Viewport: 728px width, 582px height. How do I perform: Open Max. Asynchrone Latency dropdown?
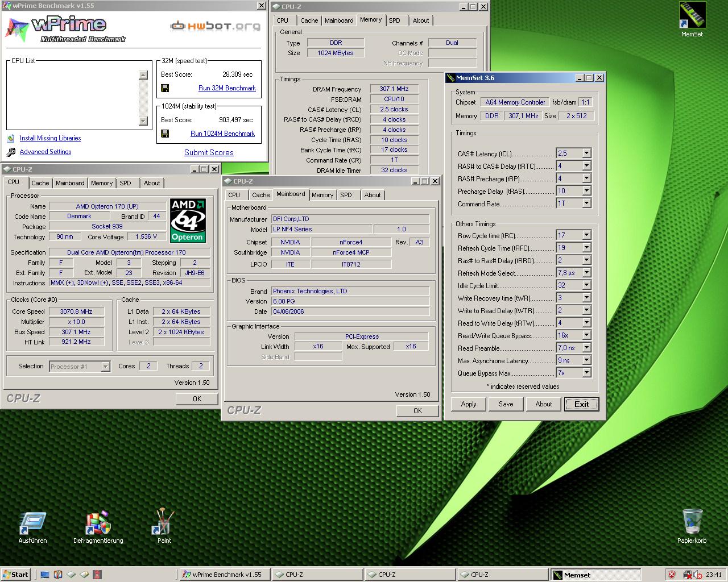click(586, 360)
